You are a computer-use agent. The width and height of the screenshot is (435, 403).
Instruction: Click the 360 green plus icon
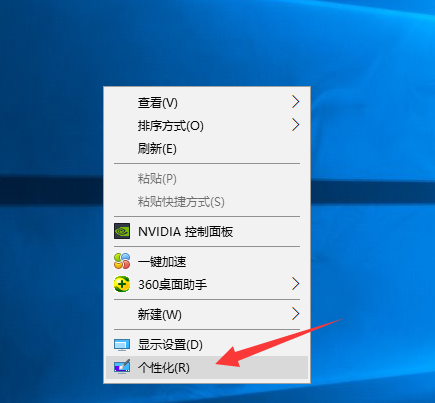(122, 284)
